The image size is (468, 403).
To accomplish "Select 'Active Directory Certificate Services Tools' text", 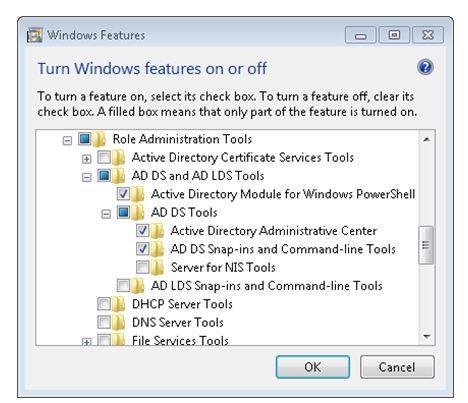I will 243,157.
